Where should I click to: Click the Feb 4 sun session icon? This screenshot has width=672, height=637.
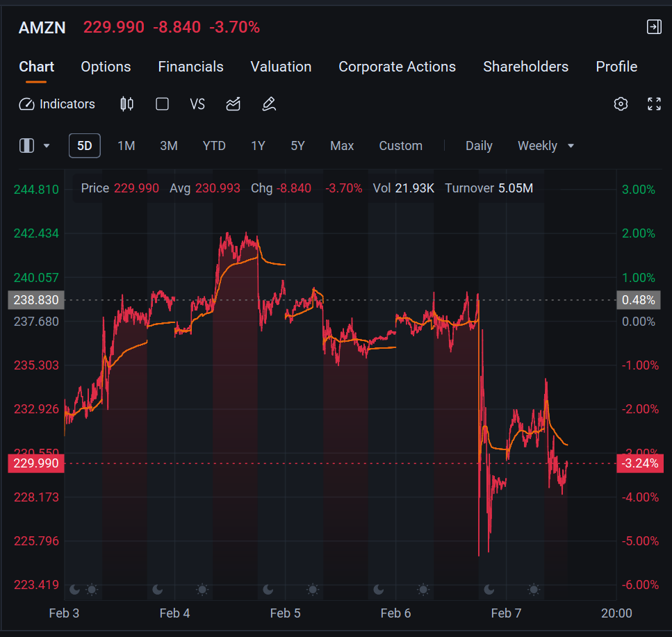[202, 590]
